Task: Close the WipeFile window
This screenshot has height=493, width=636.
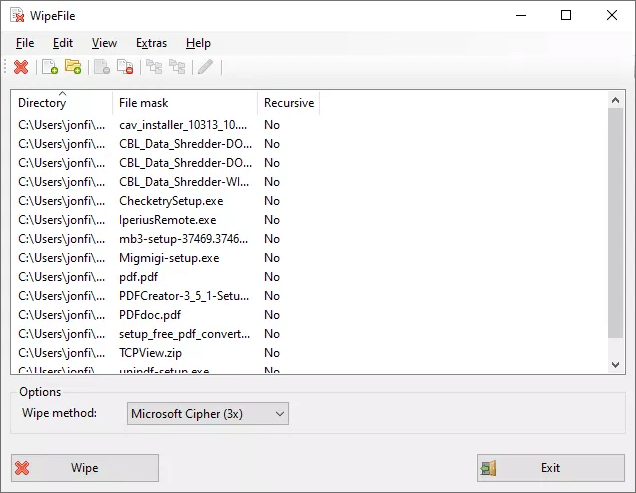Action: 612,15
